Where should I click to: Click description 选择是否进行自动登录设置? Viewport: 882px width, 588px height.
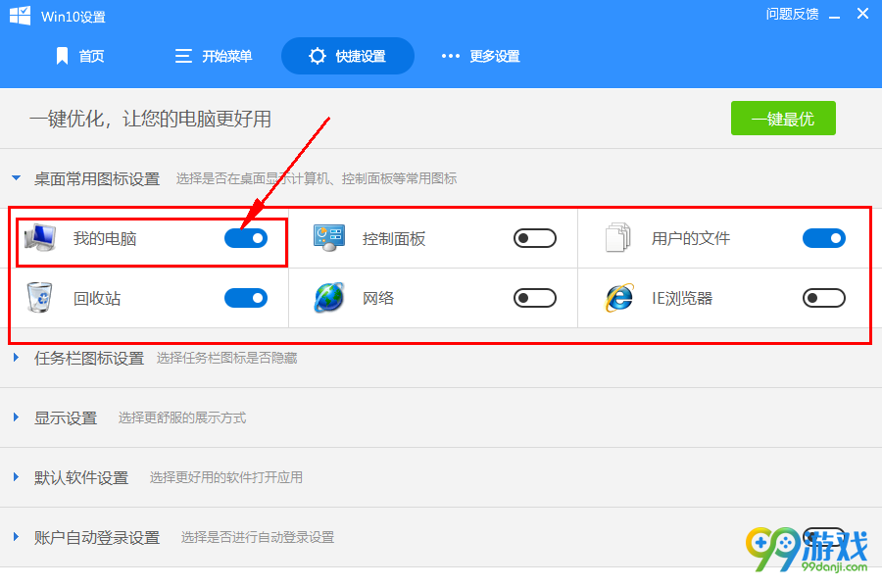pyautogui.click(x=258, y=537)
